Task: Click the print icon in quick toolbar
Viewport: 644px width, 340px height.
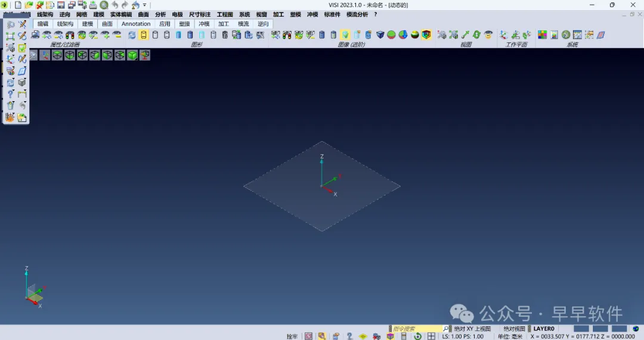Action: (x=93, y=5)
